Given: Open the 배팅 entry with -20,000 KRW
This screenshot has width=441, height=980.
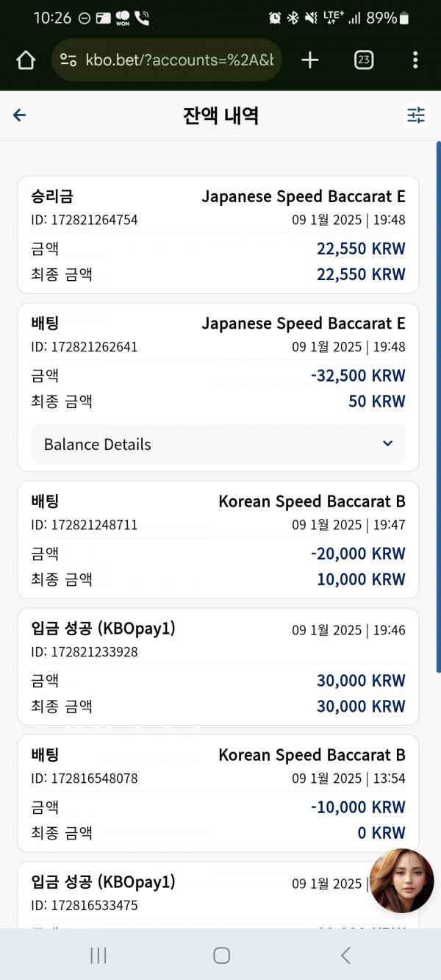Looking at the screenshot, I should [x=218, y=540].
